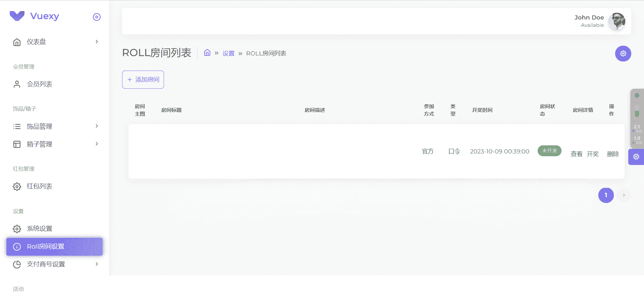Follow the 设置 breadcrumb link
Screen dimensions: 644x297
tap(228, 53)
